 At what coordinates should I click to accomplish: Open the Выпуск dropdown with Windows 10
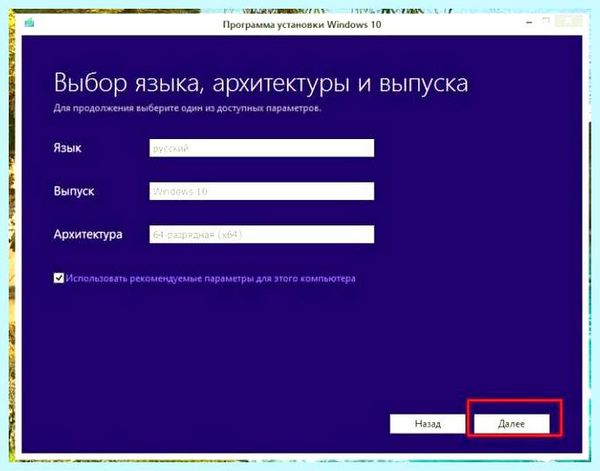tap(262, 191)
